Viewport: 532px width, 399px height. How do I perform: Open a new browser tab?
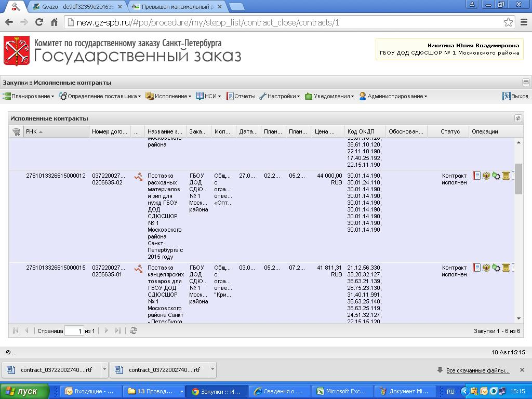236,7
